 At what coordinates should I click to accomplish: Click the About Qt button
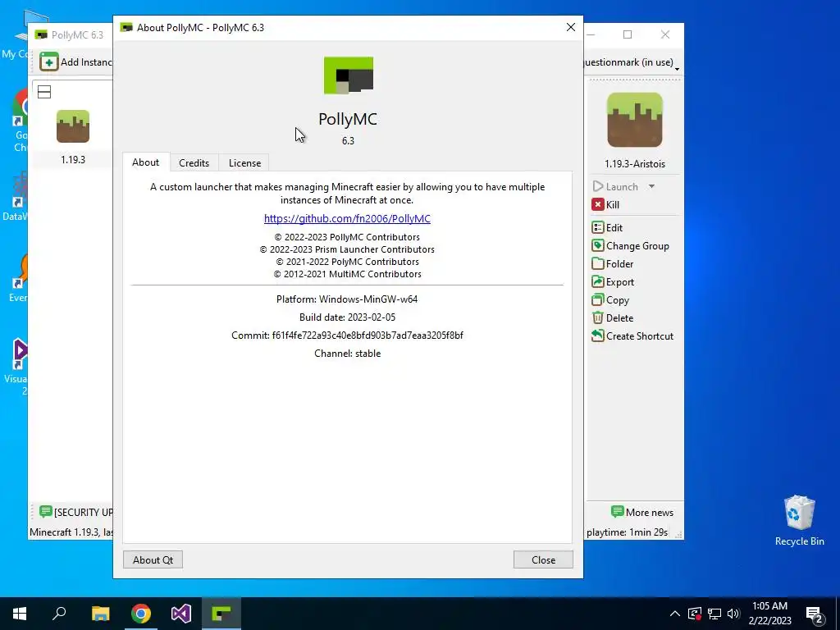(153, 559)
